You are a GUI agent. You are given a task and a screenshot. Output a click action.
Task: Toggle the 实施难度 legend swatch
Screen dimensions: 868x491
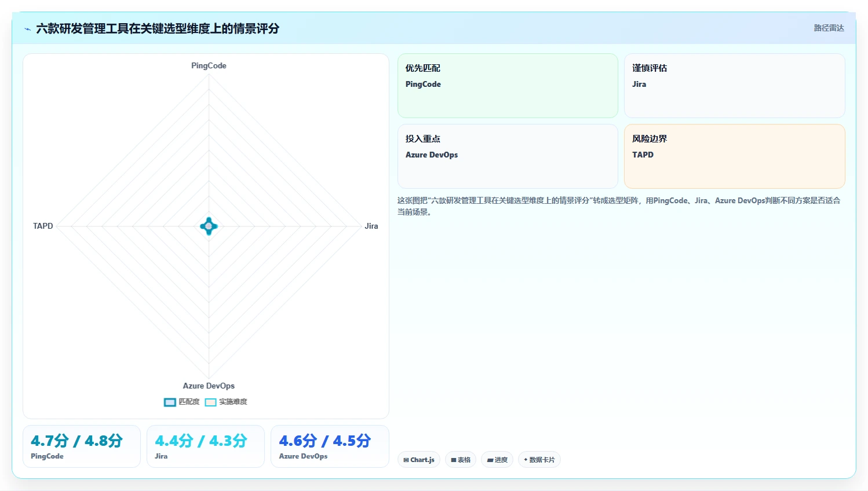(x=210, y=402)
